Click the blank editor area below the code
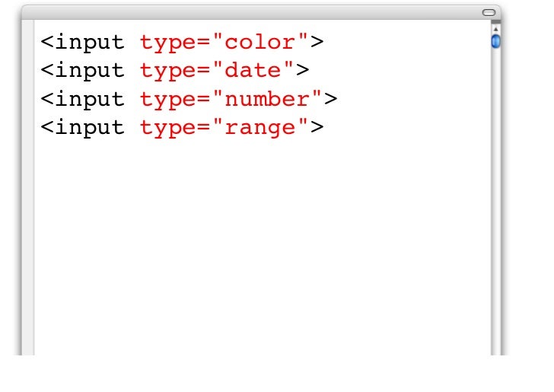 [262, 247]
